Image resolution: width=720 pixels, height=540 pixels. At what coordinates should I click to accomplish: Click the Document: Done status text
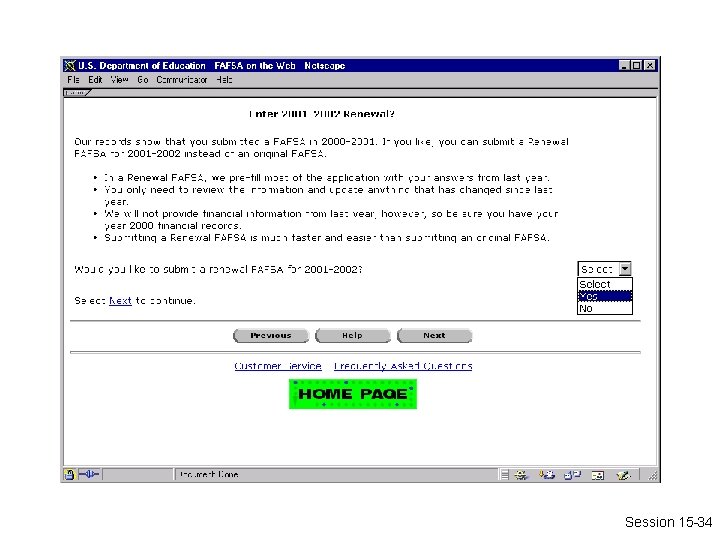pos(209,474)
